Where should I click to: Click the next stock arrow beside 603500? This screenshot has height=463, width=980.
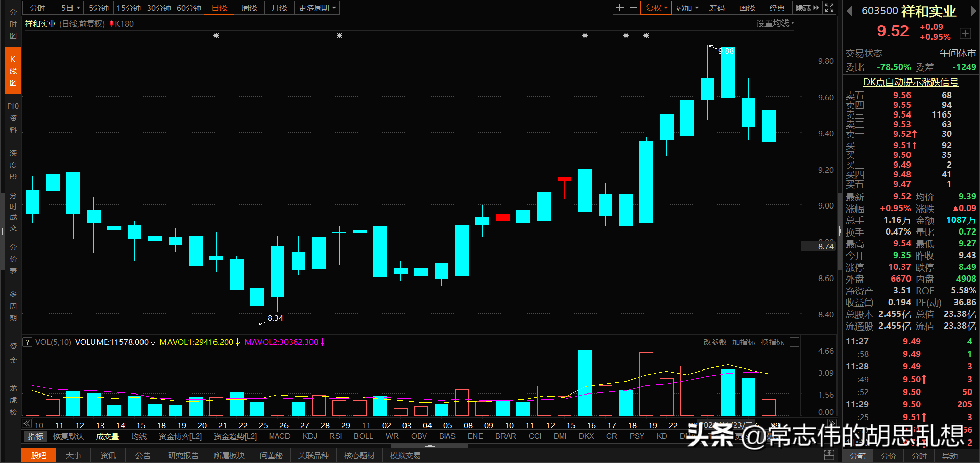975,10
